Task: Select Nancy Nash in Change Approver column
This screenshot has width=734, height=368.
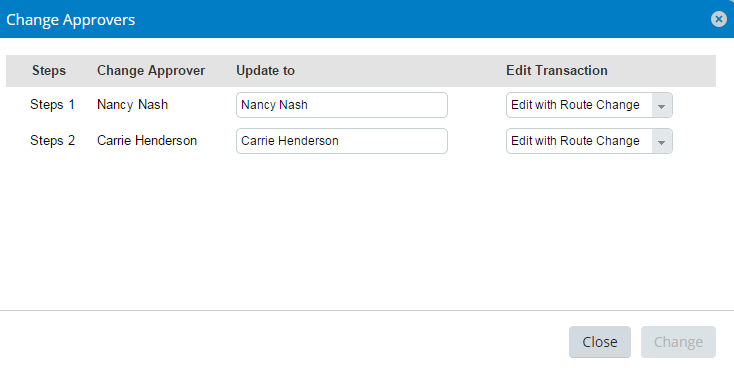Action: click(132, 104)
